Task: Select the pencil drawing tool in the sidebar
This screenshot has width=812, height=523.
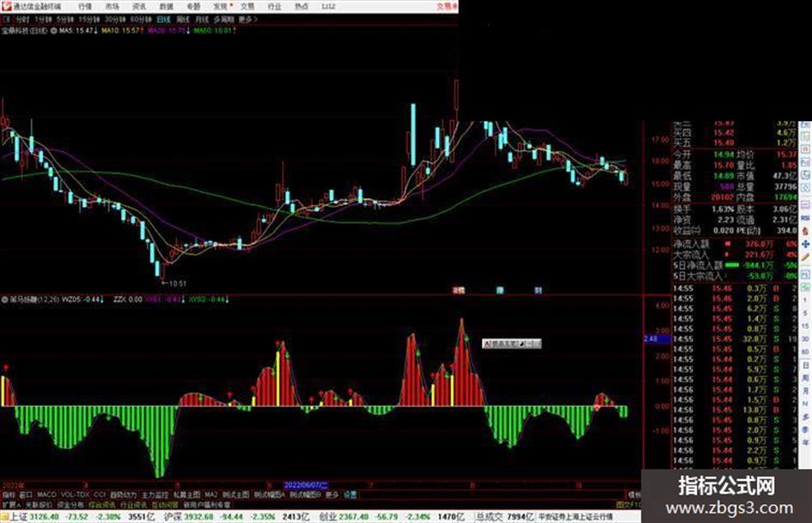Action: (805, 257)
